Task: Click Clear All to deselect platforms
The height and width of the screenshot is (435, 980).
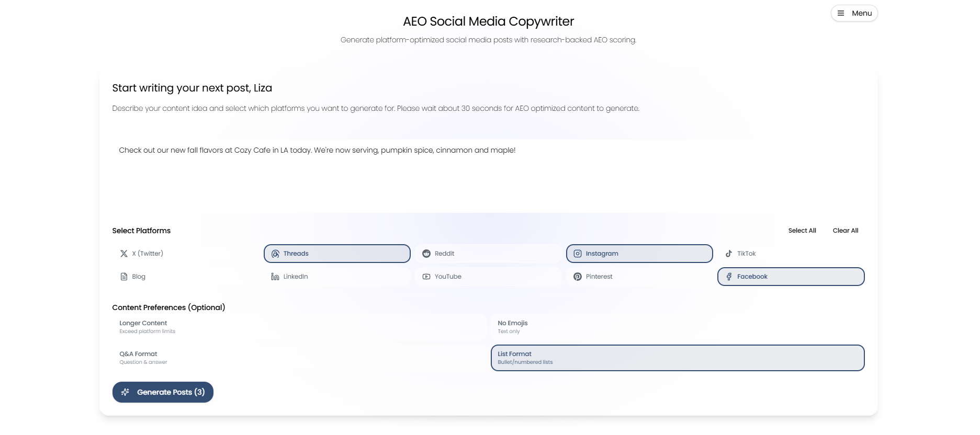Action: pos(846,231)
